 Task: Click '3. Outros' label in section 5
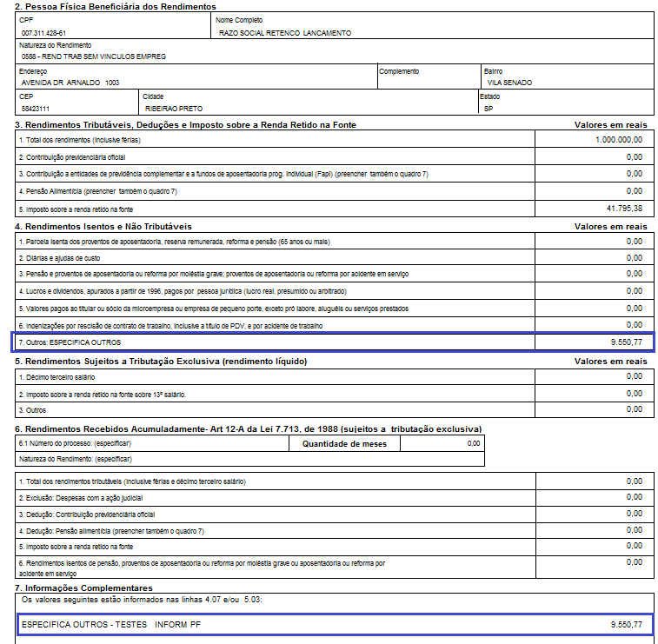tap(32, 410)
